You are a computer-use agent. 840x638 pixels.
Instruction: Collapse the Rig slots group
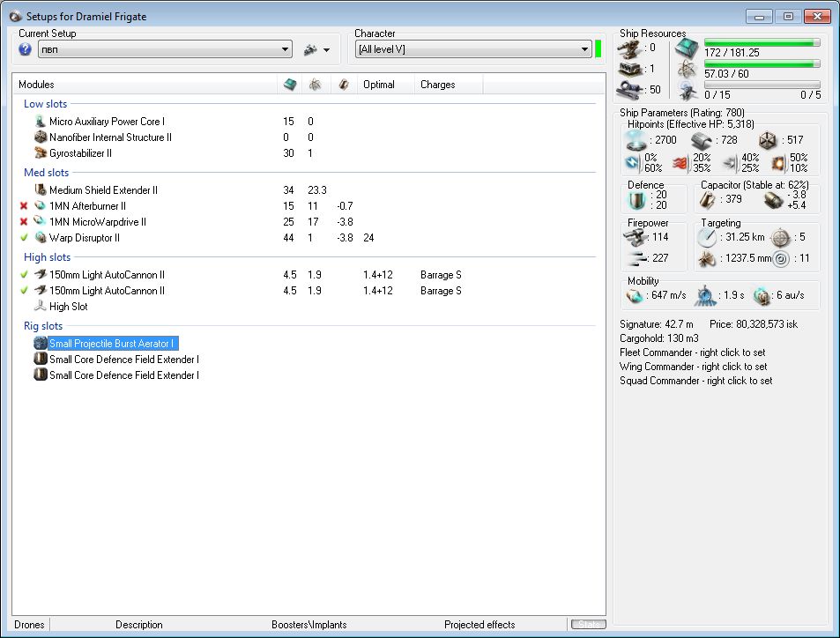point(43,326)
